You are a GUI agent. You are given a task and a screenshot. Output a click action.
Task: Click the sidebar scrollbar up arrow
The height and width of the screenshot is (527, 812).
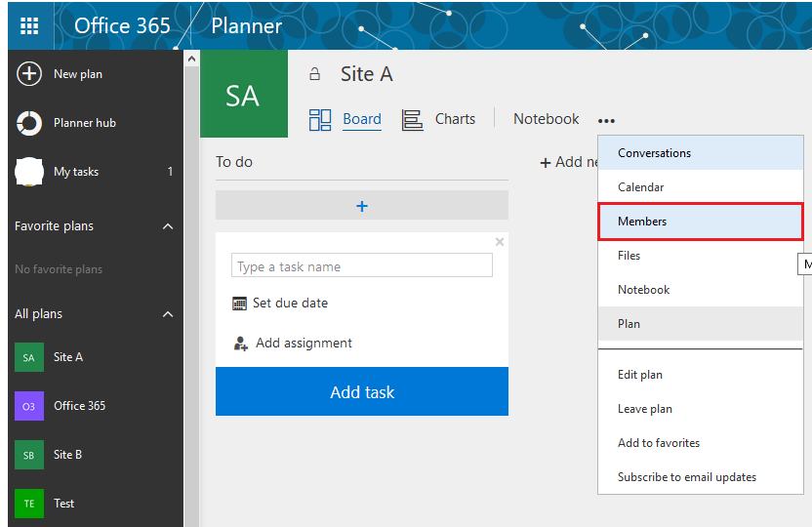point(192,59)
